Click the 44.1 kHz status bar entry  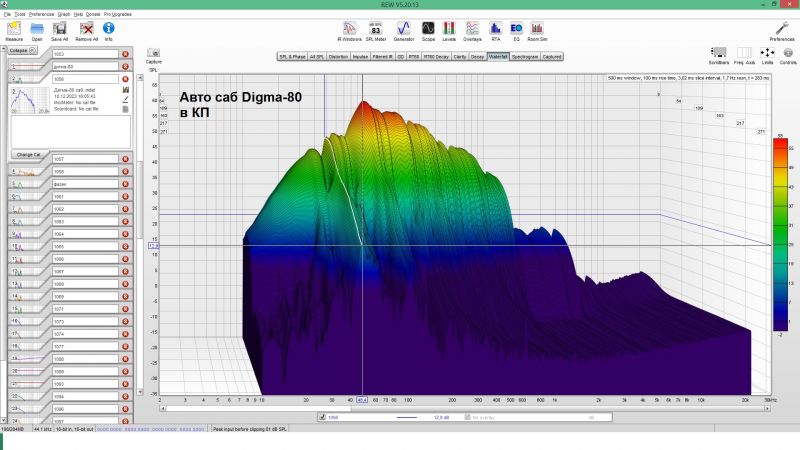[42, 429]
